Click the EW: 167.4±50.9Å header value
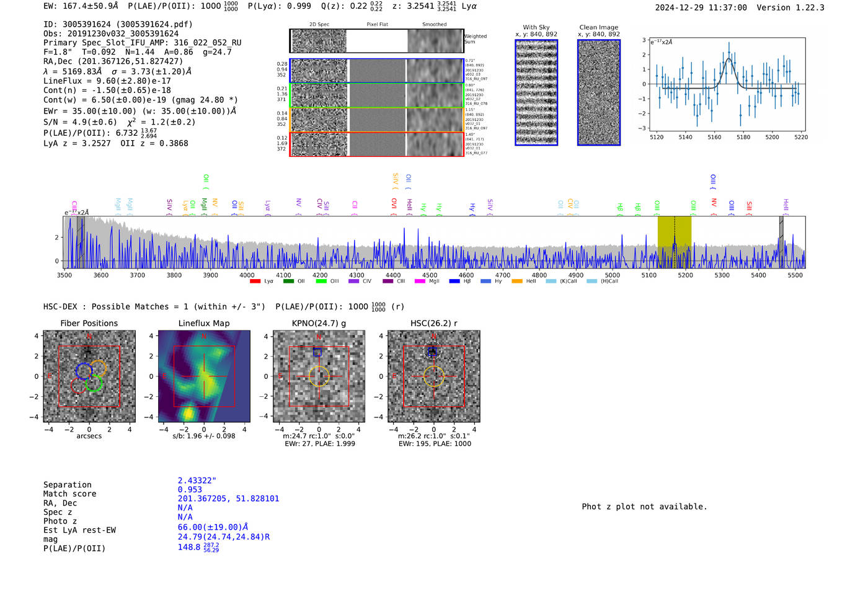Viewport: 868px width, 591px height. pos(81,6)
